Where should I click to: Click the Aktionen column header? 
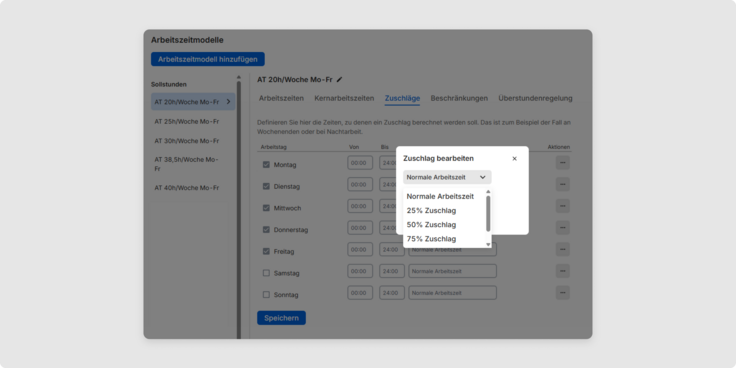(x=559, y=147)
